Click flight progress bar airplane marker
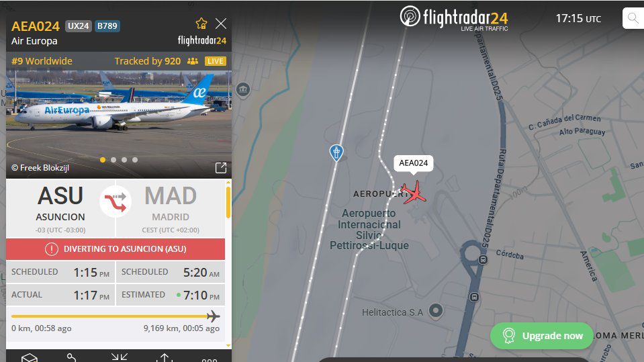Viewport: 644px width, 362px height. 213,316
